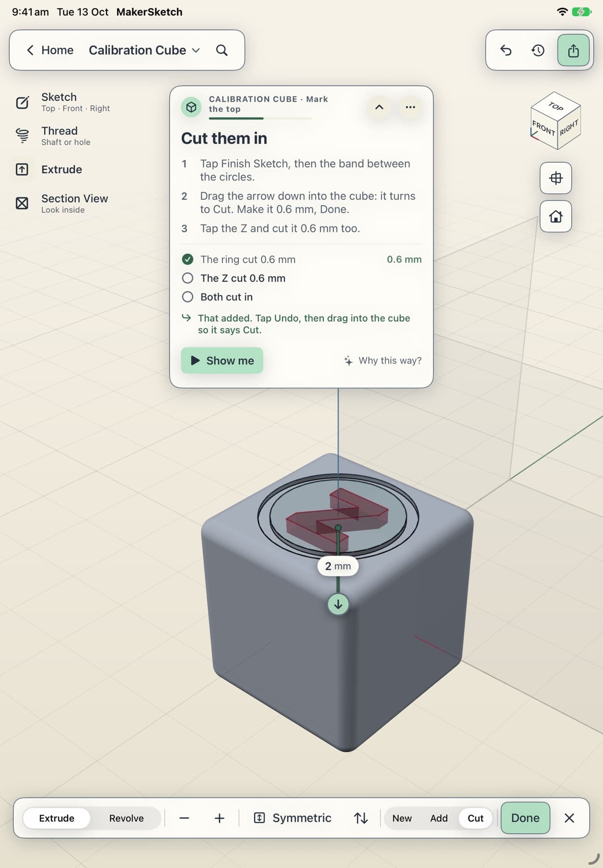
Task: Click the tutorial progress bar
Action: (260, 119)
